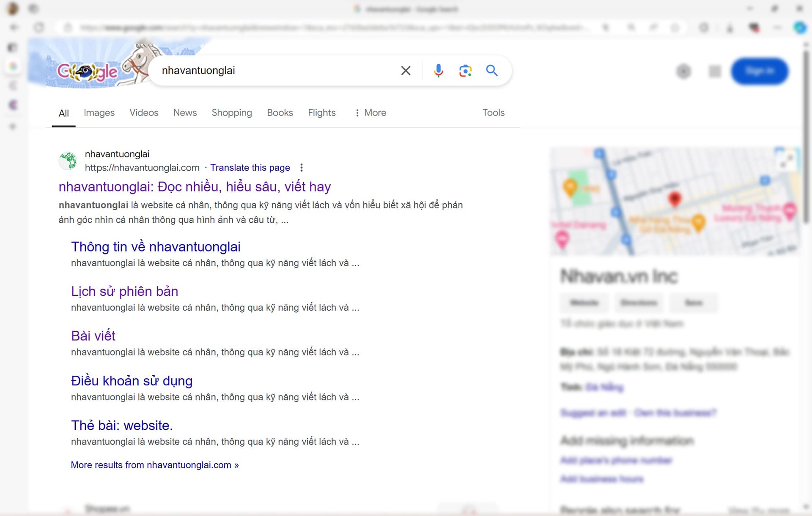Open the quick settings gear icon
812x516 pixels.
[x=683, y=71]
